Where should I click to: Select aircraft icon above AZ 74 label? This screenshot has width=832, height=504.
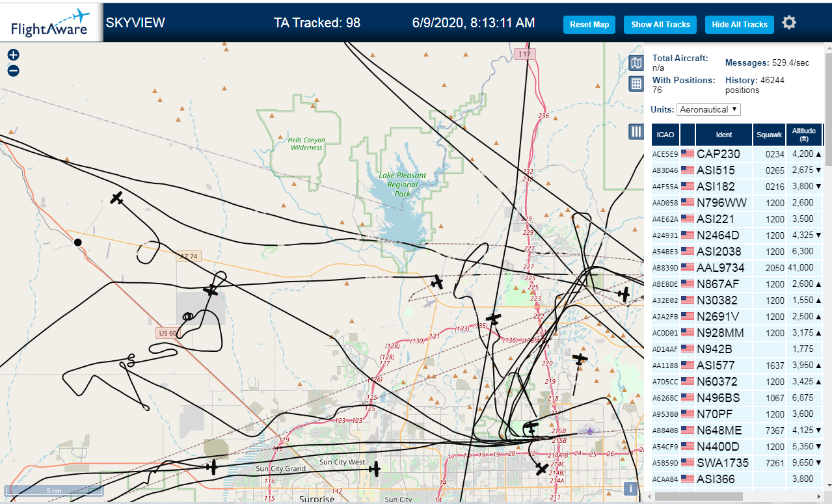coord(210,290)
